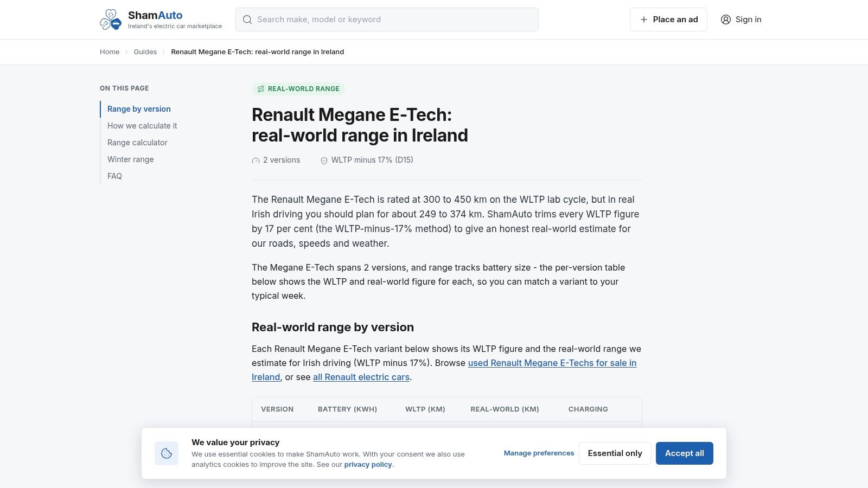Viewport: 868px width, 488px height.
Task: Click the Real-world range by version heading
Action: pyautogui.click(x=333, y=328)
